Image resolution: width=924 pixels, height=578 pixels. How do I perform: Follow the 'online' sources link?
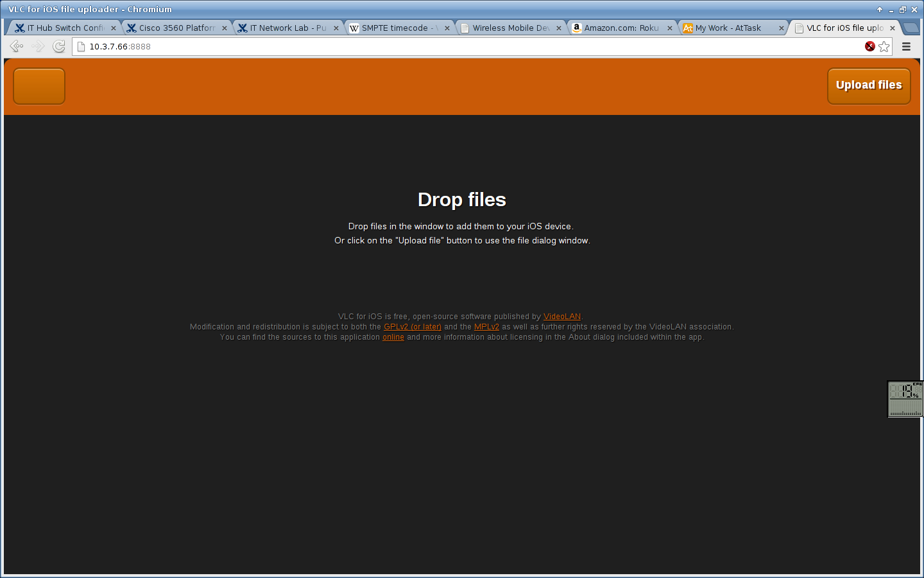click(393, 337)
